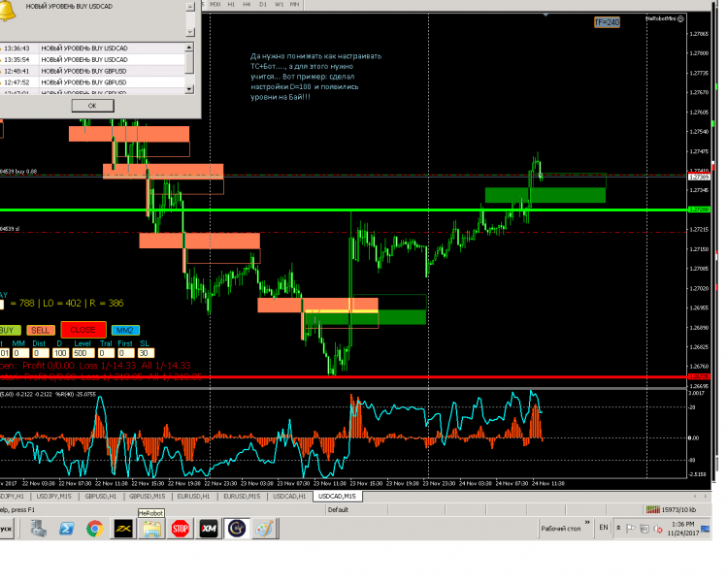
Task: Switch chart to M30 timeframe
Action: point(215,4)
